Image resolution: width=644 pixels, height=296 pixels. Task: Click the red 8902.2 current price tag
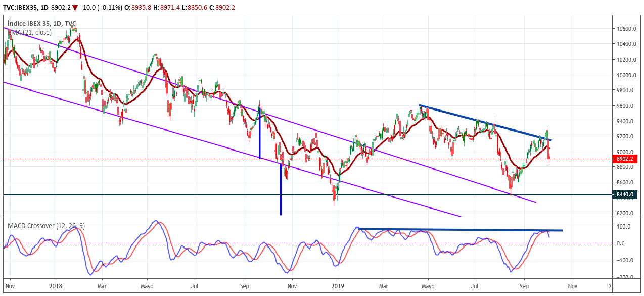click(x=625, y=159)
